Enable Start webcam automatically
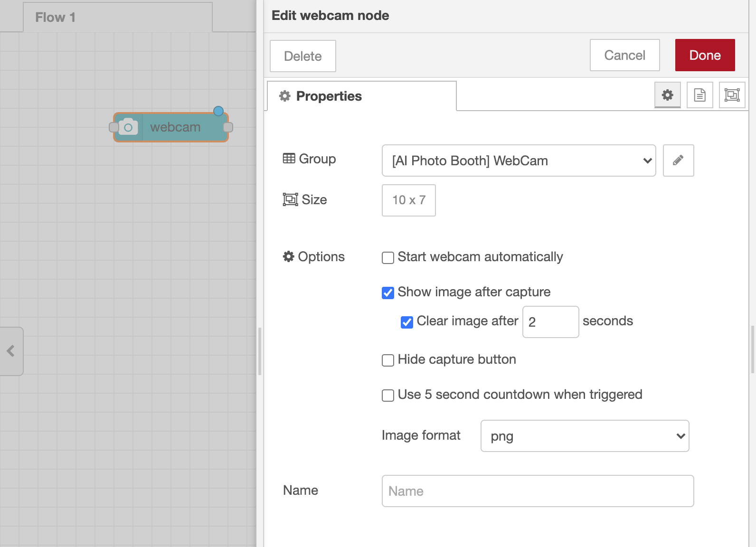Screen dimensions: 756x547 click(388, 257)
